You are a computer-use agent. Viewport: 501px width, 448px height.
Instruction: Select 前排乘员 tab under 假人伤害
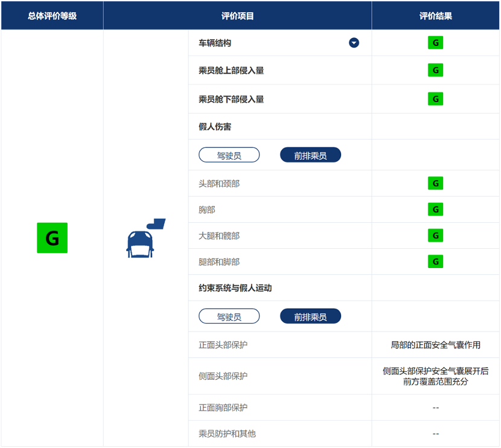(x=310, y=155)
